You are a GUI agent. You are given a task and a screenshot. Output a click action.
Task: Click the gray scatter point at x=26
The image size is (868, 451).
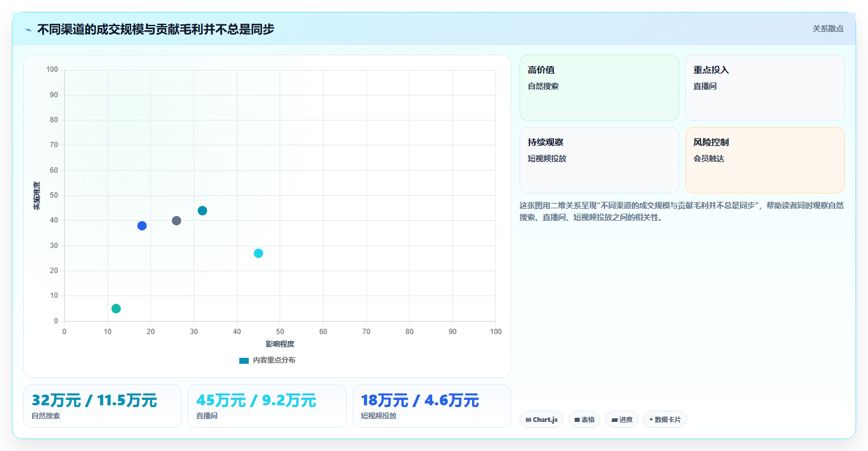(x=176, y=221)
